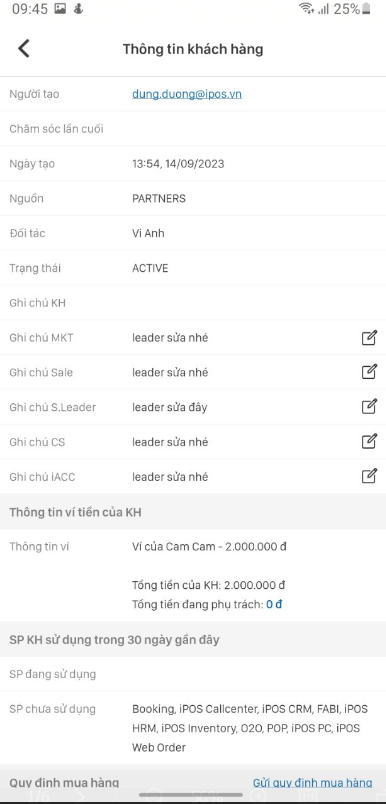Tap the Nguồn PARTNERS row
Screen dimensions: 386x804
(193, 198)
